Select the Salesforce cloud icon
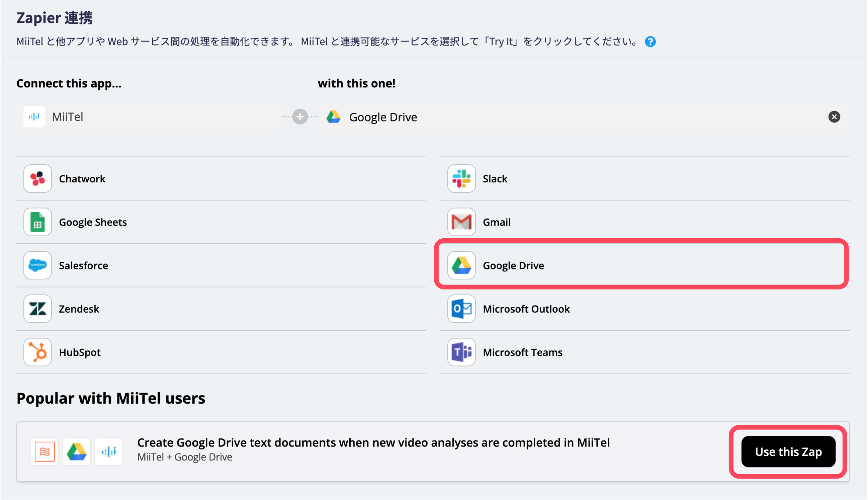The height and width of the screenshot is (500, 868). pyautogui.click(x=37, y=265)
